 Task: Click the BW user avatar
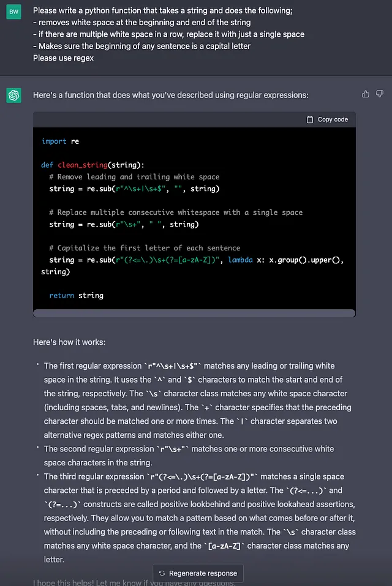point(14,12)
